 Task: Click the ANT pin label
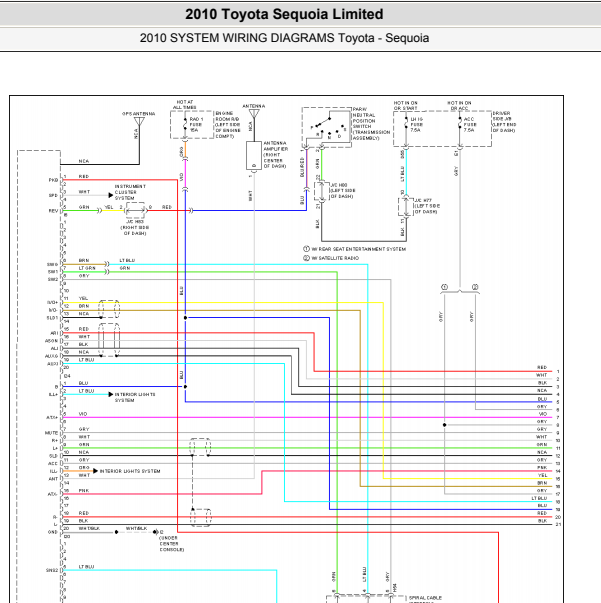click(x=53, y=479)
